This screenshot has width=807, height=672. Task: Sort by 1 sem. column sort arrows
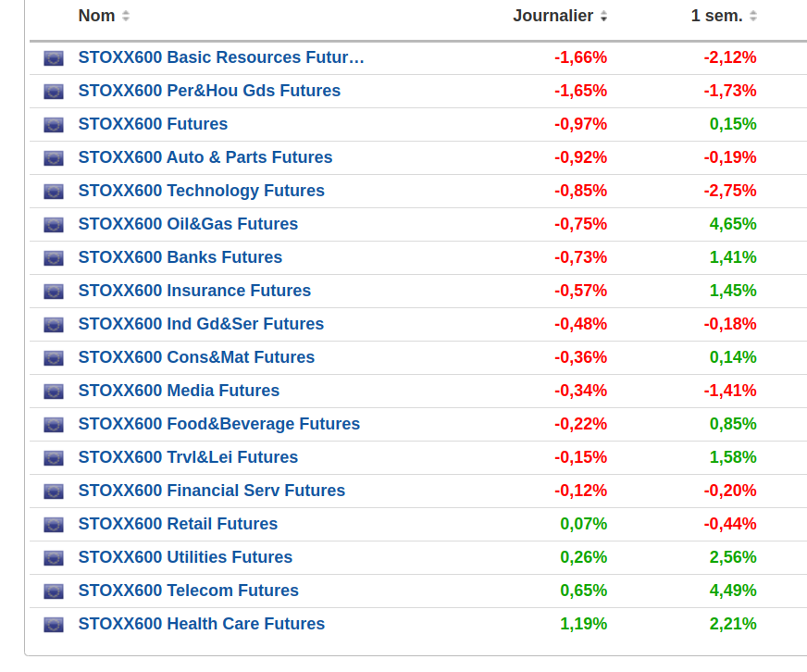pyautogui.click(x=753, y=16)
